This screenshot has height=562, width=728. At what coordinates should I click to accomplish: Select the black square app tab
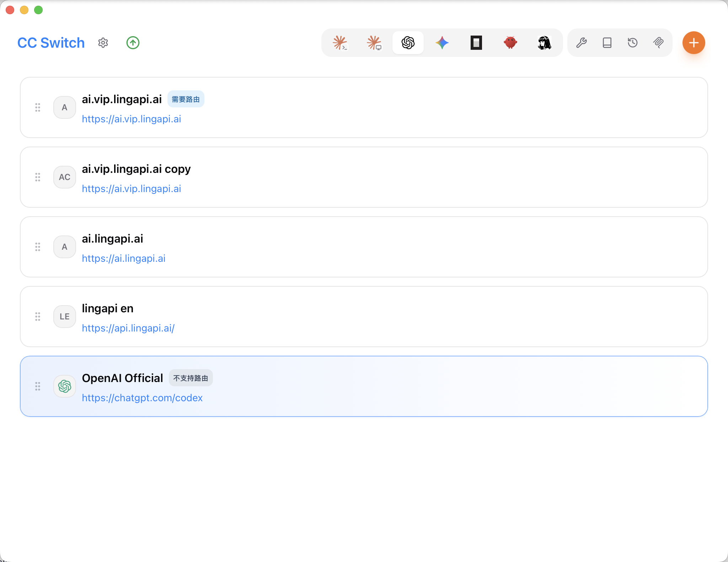tap(476, 43)
